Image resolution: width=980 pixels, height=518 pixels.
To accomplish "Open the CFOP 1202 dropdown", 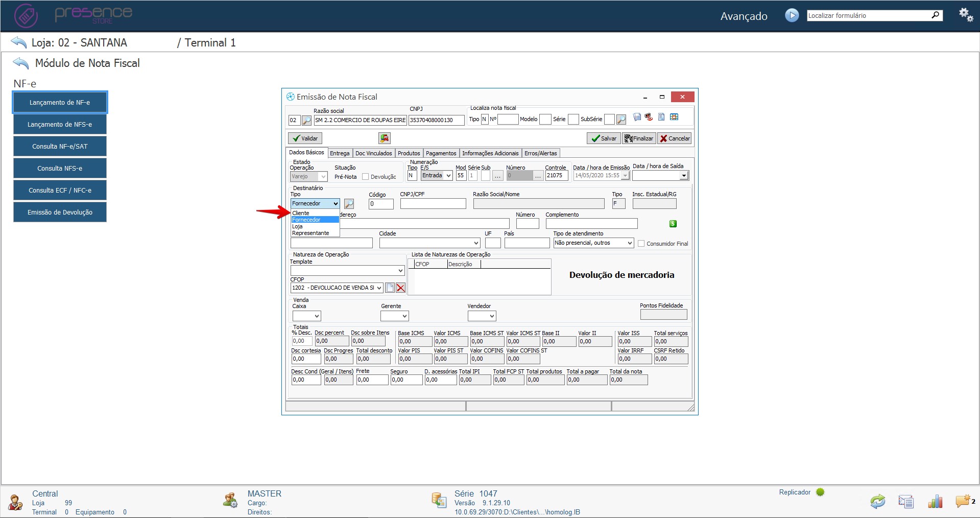I will [x=379, y=288].
